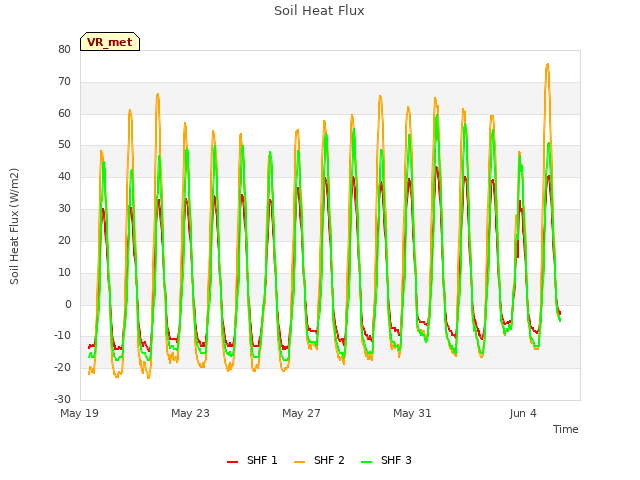Click the May 23 x-axis label

(x=190, y=413)
